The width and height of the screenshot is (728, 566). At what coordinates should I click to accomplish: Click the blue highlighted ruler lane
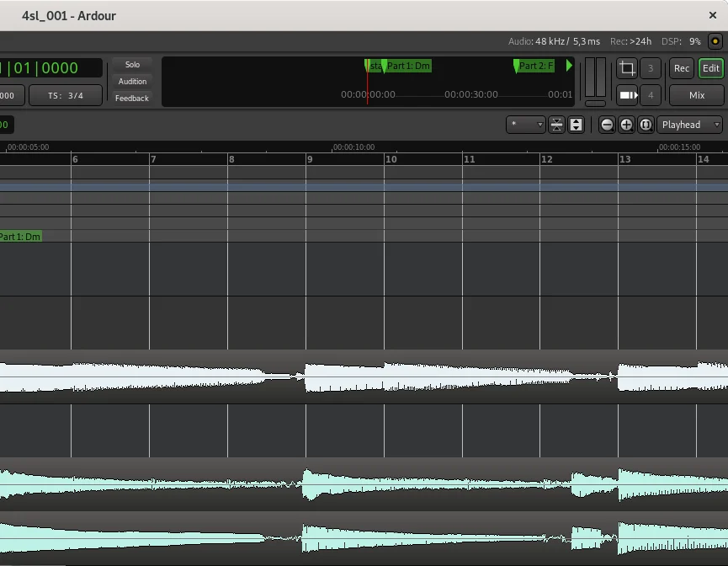click(x=364, y=187)
